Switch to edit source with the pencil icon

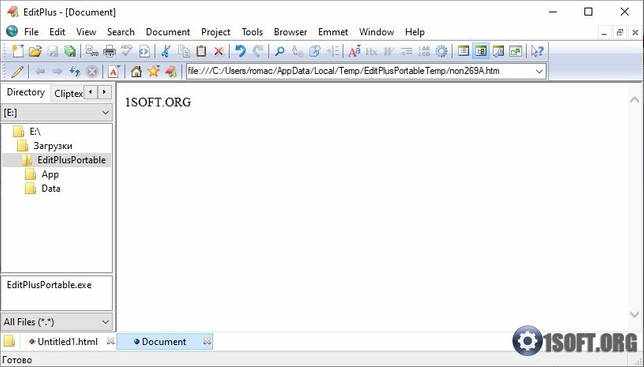pos(17,71)
